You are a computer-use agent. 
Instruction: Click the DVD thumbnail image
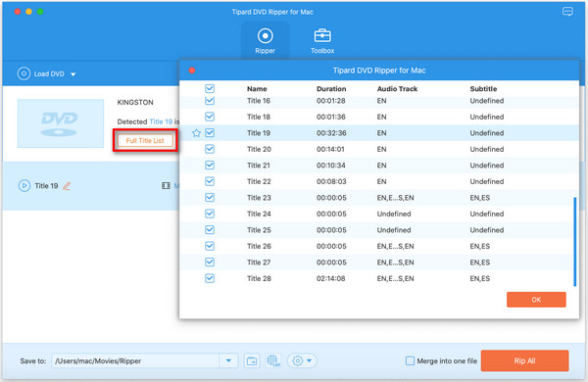pos(61,123)
